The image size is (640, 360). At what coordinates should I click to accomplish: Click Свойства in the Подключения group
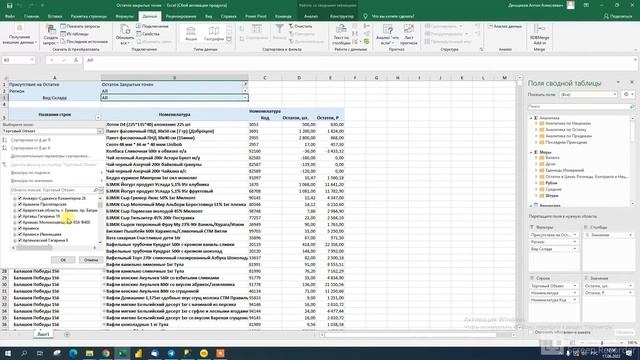148,34
